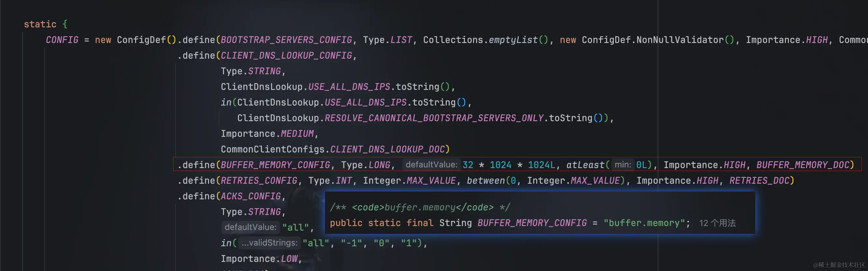Screen dimensions: 868x271
Task: Click the min: parameter hint
Action: click(x=623, y=164)
